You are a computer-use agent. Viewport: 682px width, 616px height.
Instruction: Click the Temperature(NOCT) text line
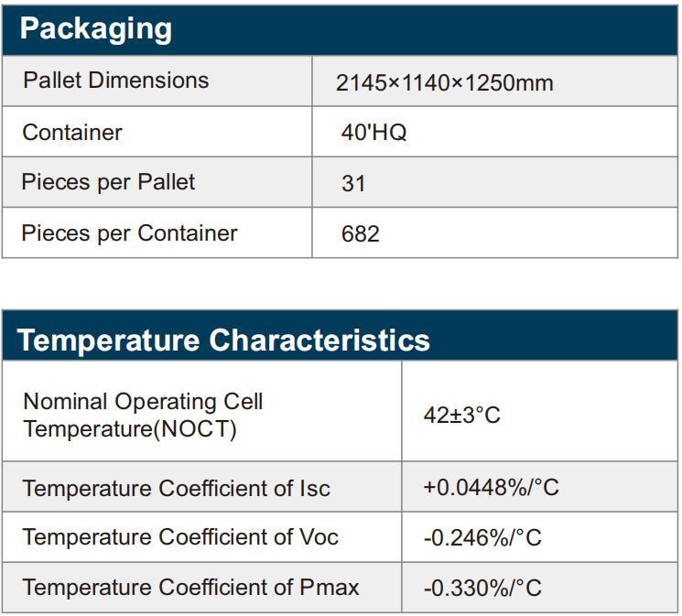pos(130,427)
